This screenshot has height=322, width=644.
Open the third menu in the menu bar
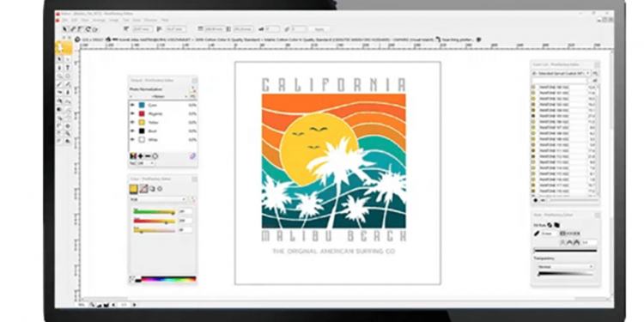coord(85,20)
